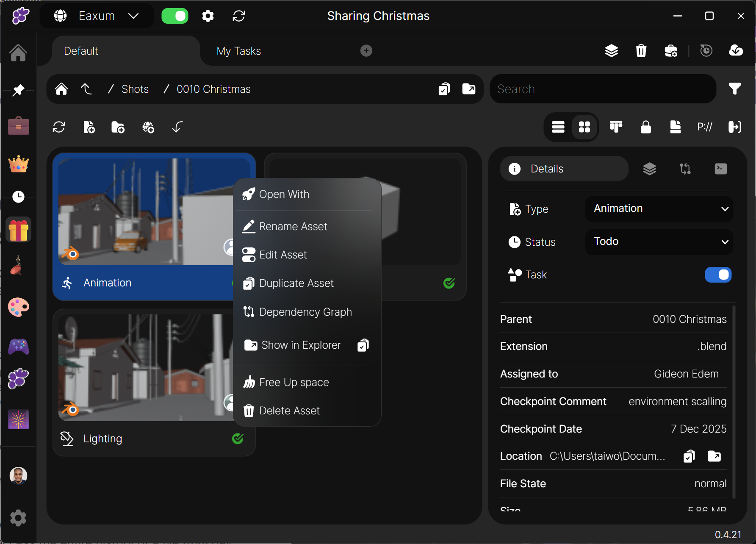Open the Status dropdown showing Todo
Screen dimensions: 756x544
[659, 242]
